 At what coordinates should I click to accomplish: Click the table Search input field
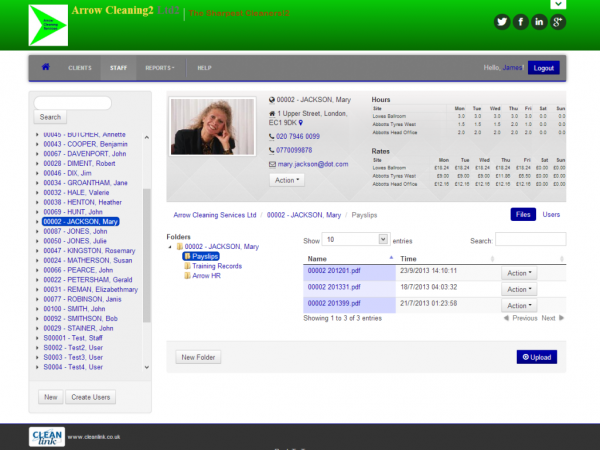pyautogui.click(x=530, y=240)
